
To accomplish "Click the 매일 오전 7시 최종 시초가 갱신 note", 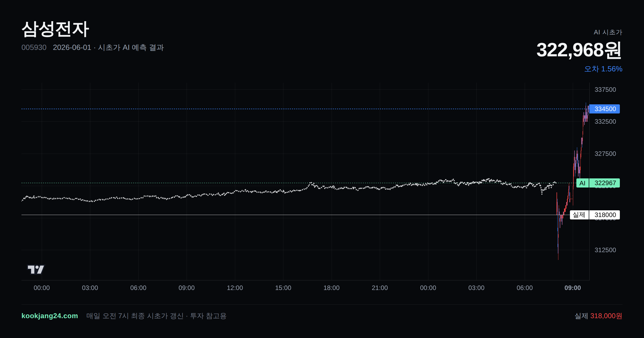I will [x=156, y=316].
